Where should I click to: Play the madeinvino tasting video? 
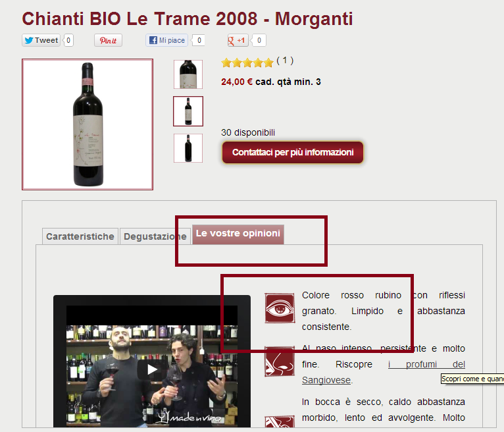(152, 369)
